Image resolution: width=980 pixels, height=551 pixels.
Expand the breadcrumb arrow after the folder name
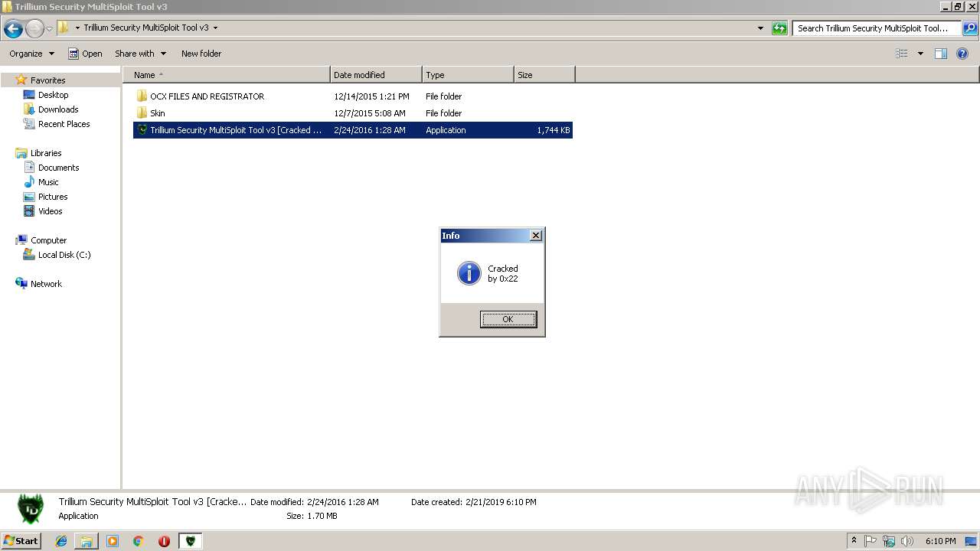215,28
